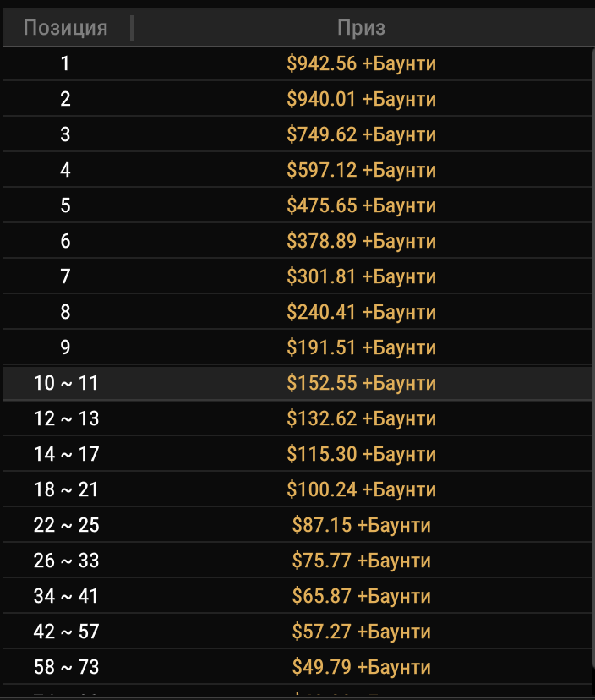Screen dimensions: 595x700
Task: Select the bottom row for positions 58 ~ 73
Action: tap(297, 667)
